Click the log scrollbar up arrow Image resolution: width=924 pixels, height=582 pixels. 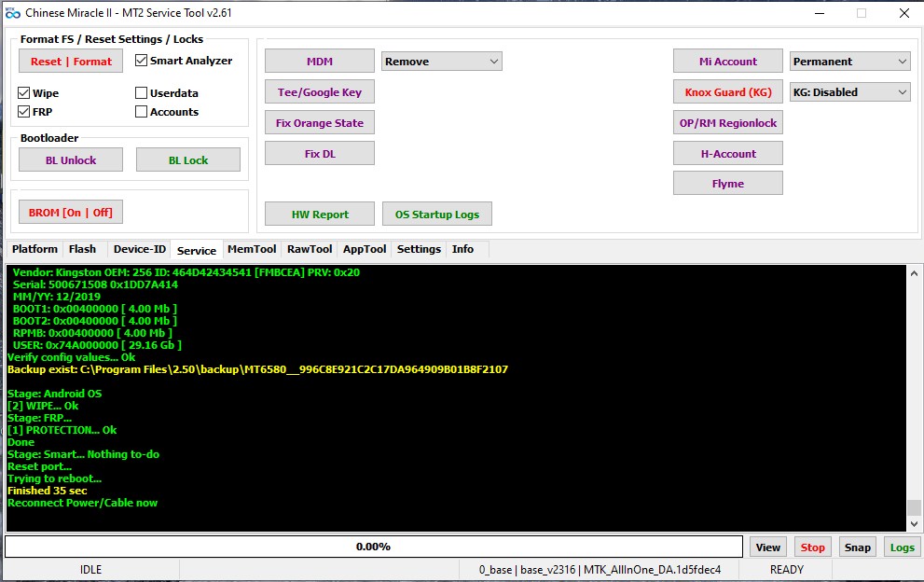[x=914, y=273]
